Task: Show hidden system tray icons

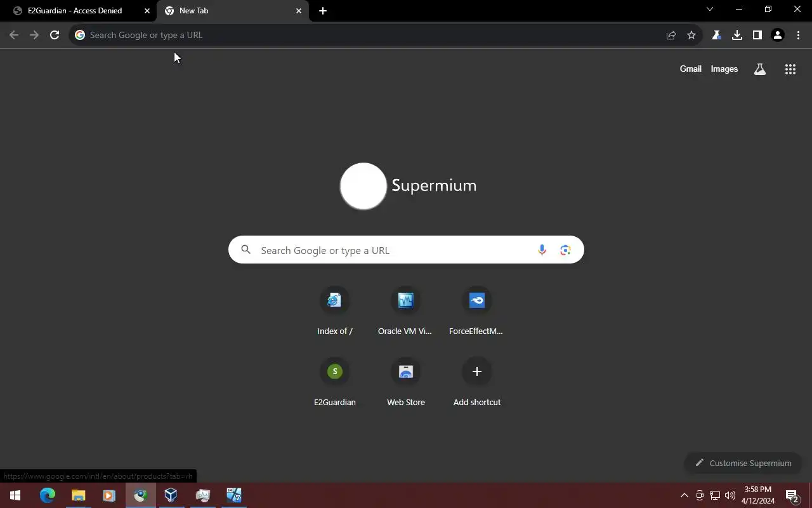Action: [684, 495]
